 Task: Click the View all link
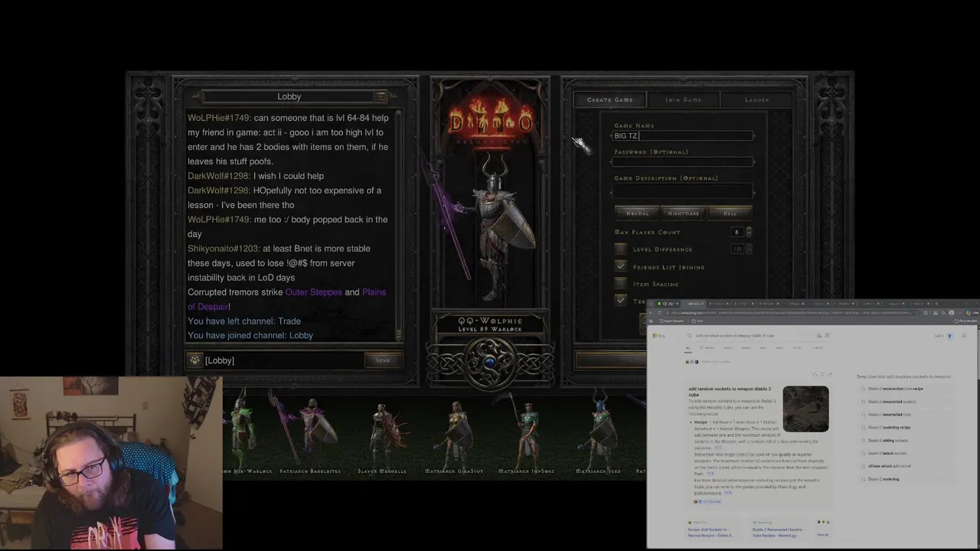(x=822, y=535)
